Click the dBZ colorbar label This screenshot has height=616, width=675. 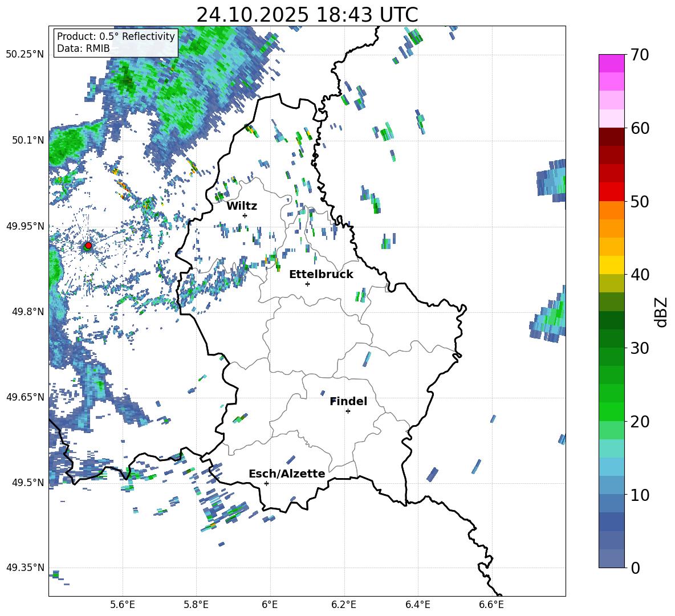(x=662, y=312)
